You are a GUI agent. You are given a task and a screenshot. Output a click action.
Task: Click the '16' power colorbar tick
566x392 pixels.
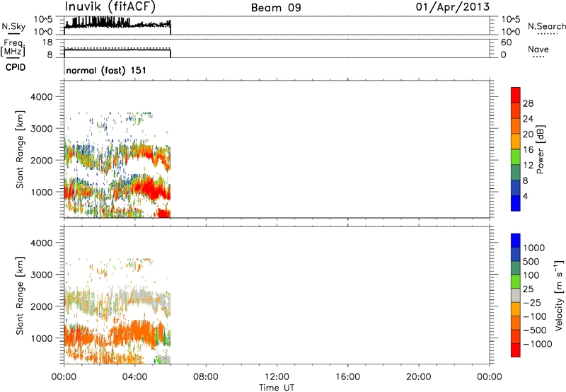click(x=528, y=150)
